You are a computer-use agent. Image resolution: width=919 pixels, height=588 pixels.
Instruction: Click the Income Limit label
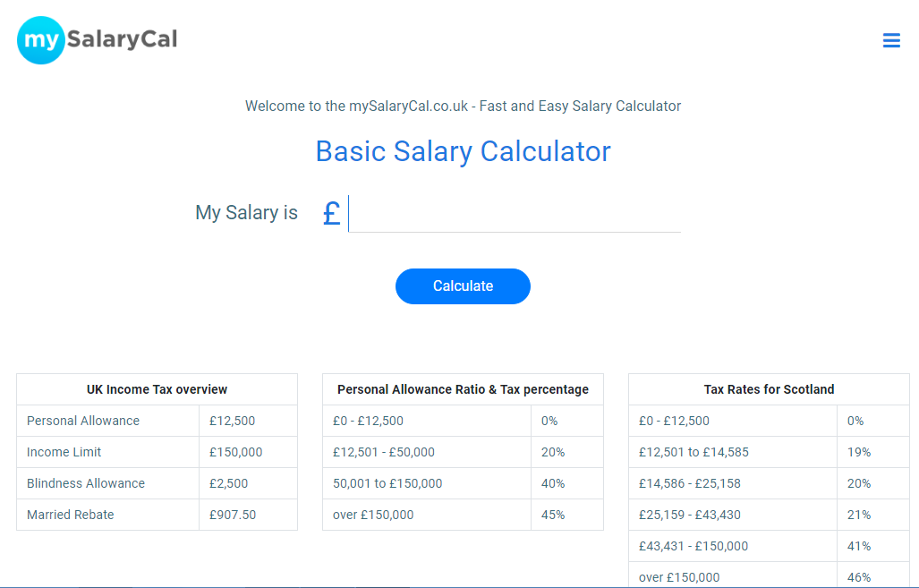65,452
